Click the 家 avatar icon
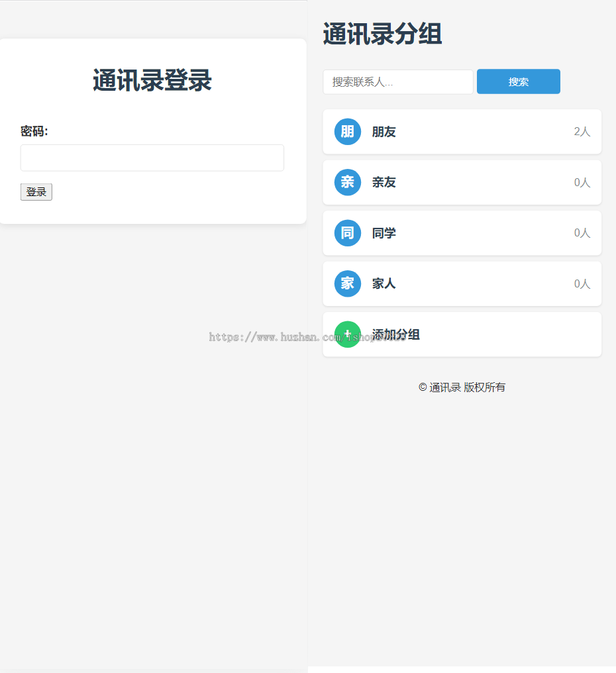Image resolution: width=616 pixels, height=673 pixels. point(347,284)
